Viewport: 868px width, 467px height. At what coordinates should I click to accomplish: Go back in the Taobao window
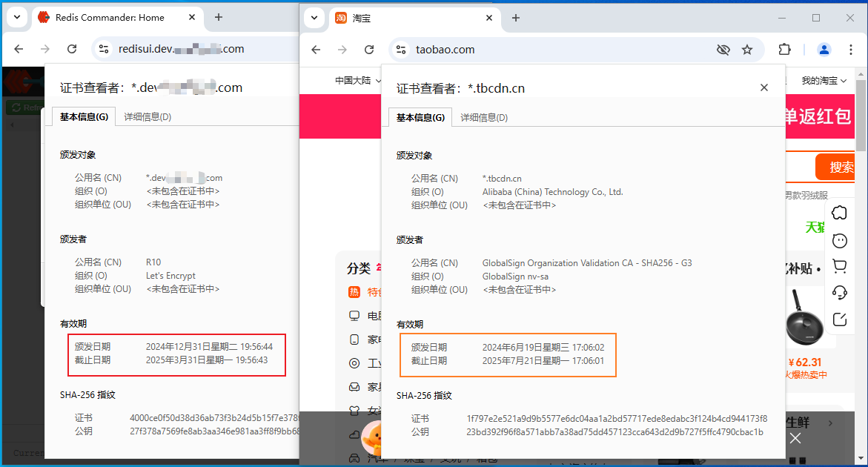point(316,50)
